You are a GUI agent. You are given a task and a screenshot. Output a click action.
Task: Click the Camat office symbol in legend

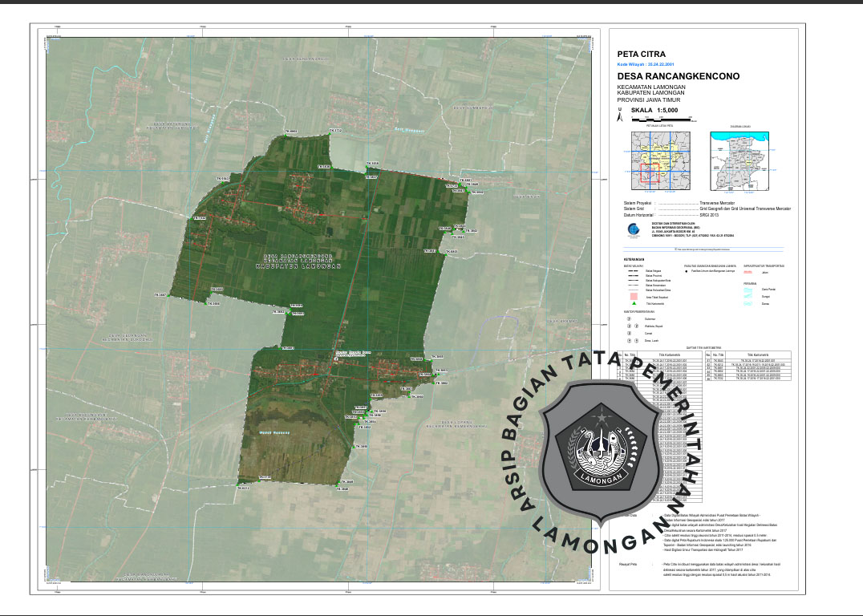click(x=629, y=334)
